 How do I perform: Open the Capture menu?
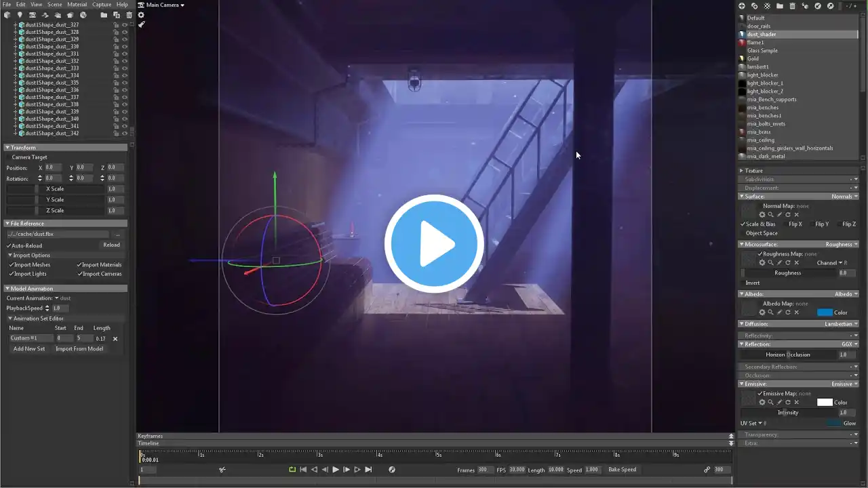(x=102, y=5)
